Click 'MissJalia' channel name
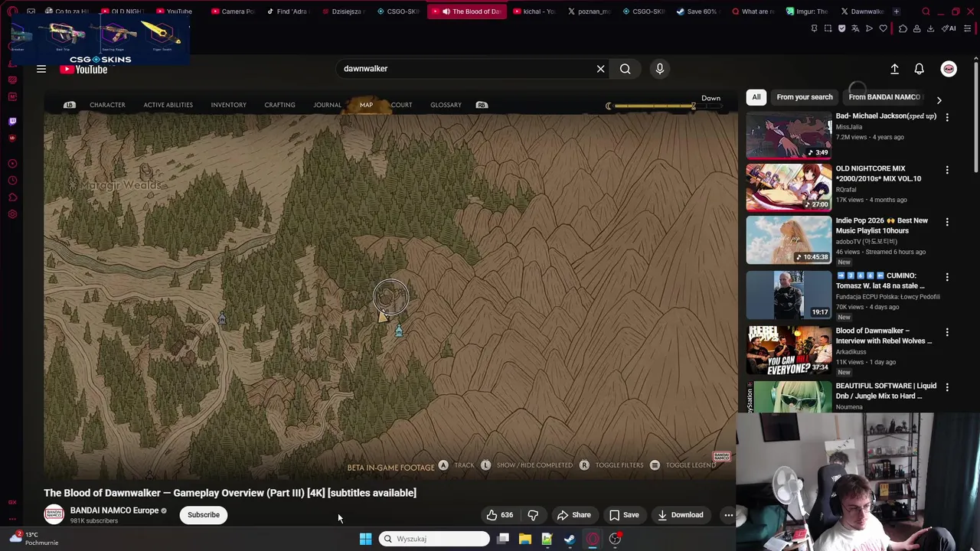 (849, 127)
